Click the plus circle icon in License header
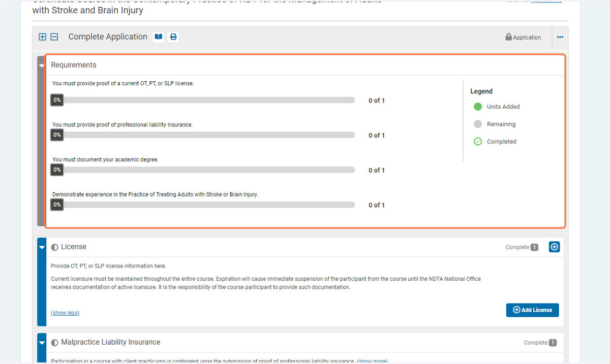This screenshot has height=364, width=610. [555, 247]
